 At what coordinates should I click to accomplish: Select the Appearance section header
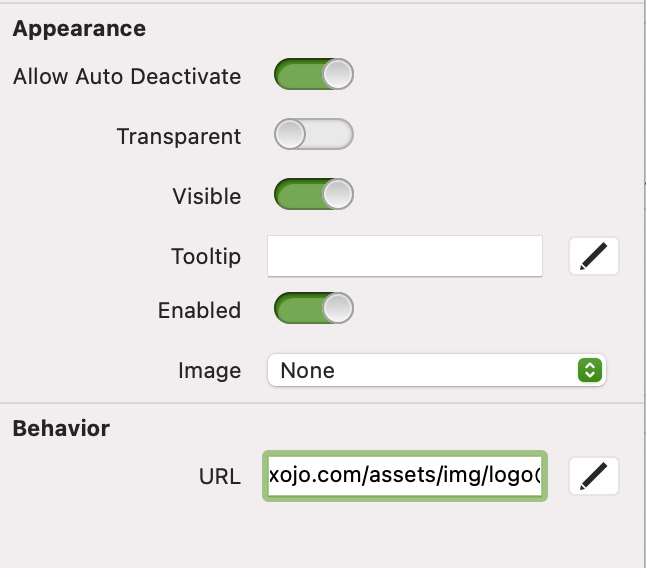click(x=79, y=29)
